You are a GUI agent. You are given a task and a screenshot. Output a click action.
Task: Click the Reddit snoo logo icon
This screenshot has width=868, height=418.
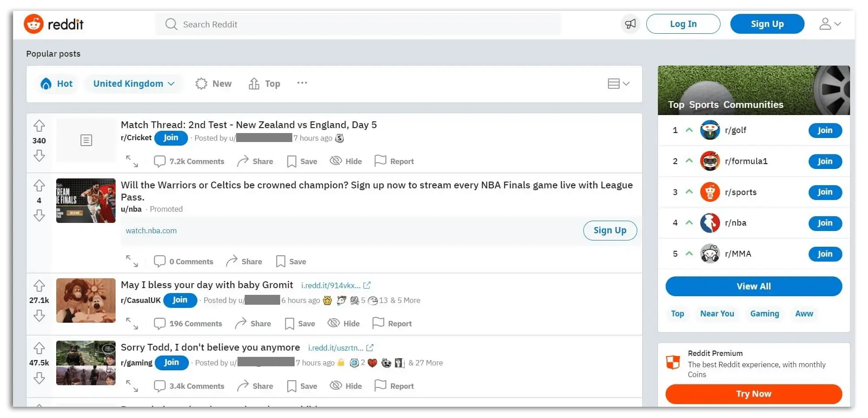pyautogui.click(x=34, y=24)
